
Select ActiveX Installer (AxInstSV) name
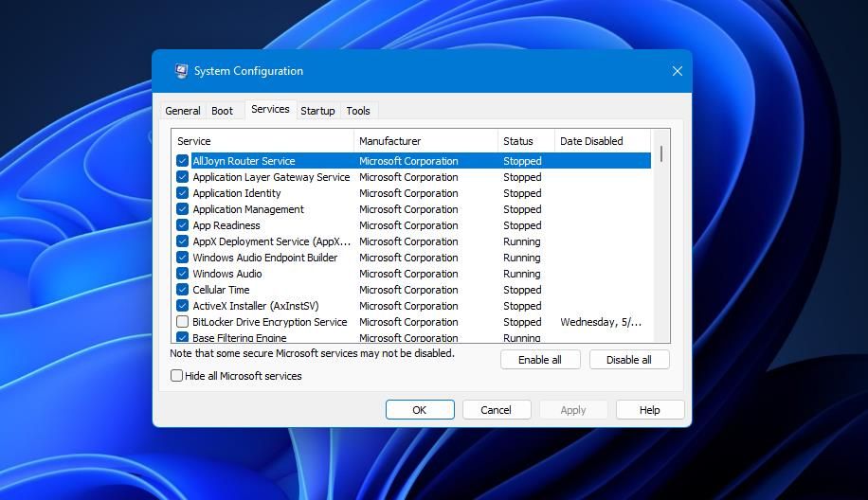pyautogui.click(x=255, y=305)
